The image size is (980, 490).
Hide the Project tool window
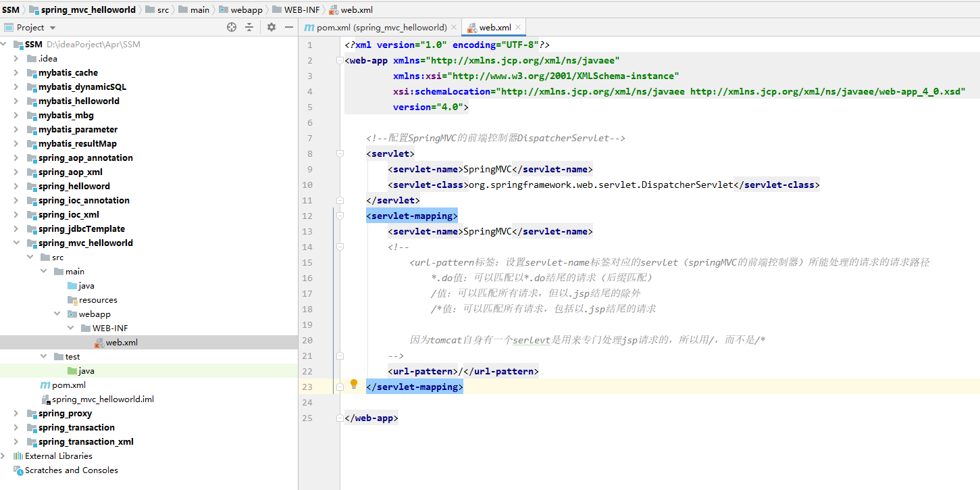[289, 27]
